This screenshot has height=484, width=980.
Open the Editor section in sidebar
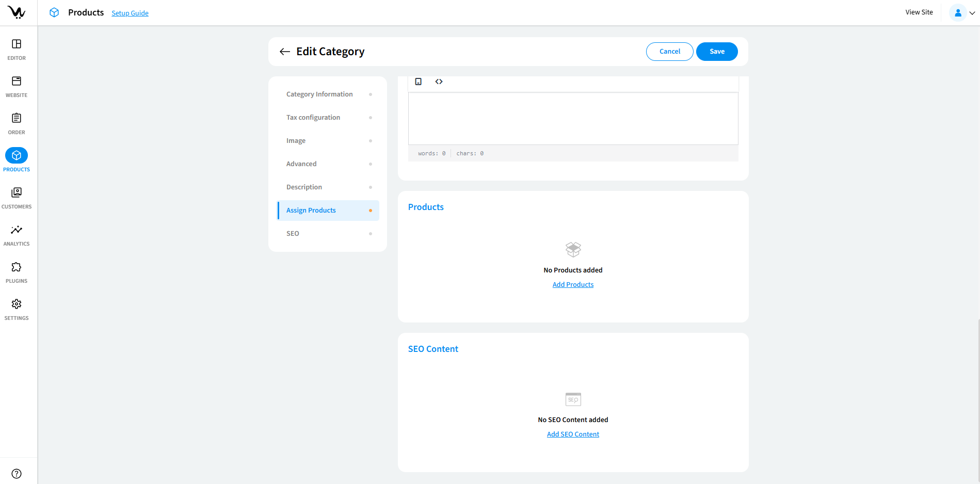[x=17, y=44]
